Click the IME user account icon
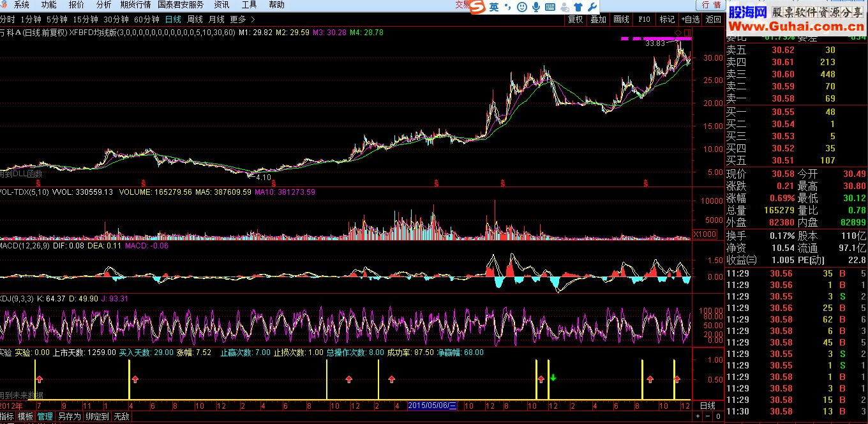The width and height of the screenshot is (868, 424). click(x=564, y=6)
